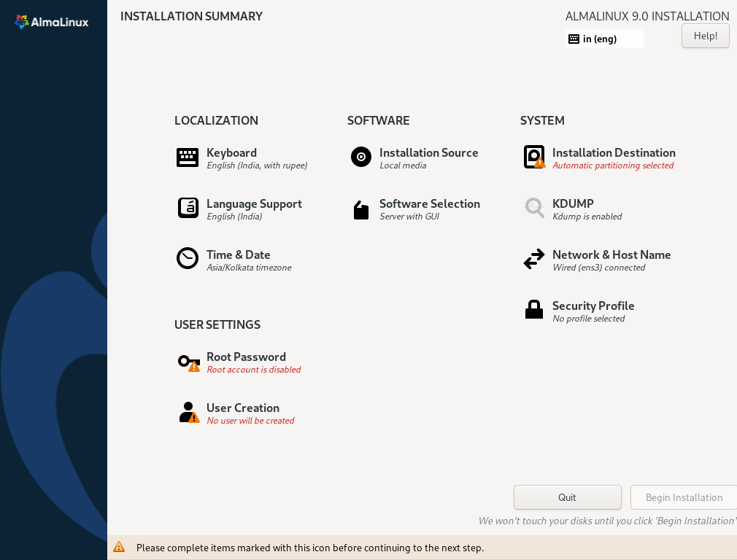Select Automatic partitioning warning text
Image resolution: width=737 pixels, height=560 pixels.
614,166
